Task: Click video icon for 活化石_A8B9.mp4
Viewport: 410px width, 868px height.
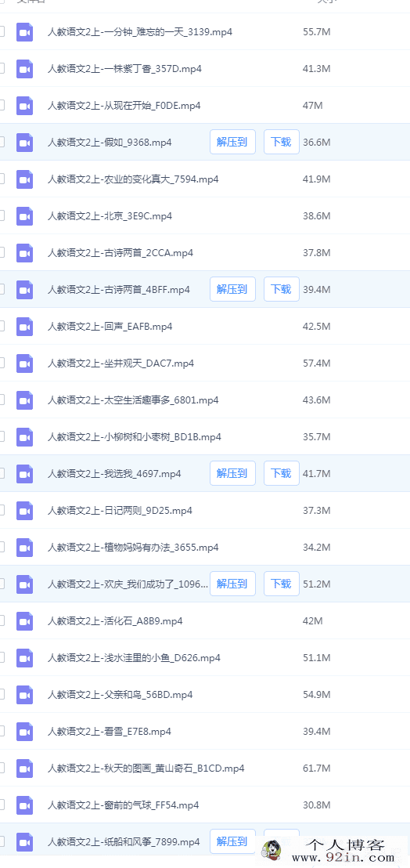Action: pos(25,621)
